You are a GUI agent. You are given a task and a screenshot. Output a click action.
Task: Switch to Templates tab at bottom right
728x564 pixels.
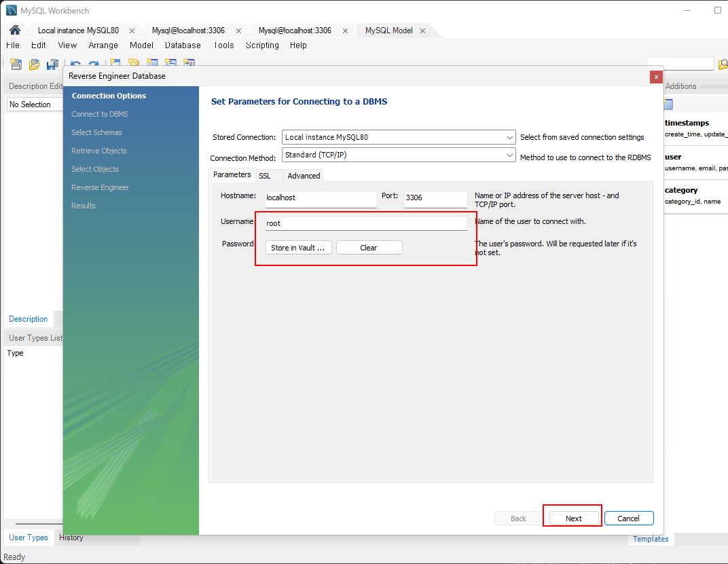[651, 539]
